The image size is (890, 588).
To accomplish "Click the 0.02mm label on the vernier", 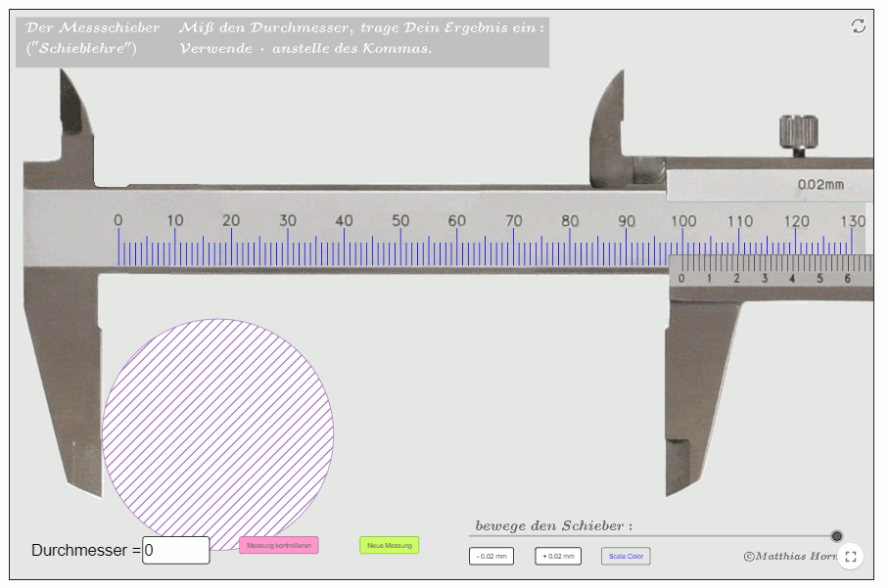I will (x=820, y=184).
